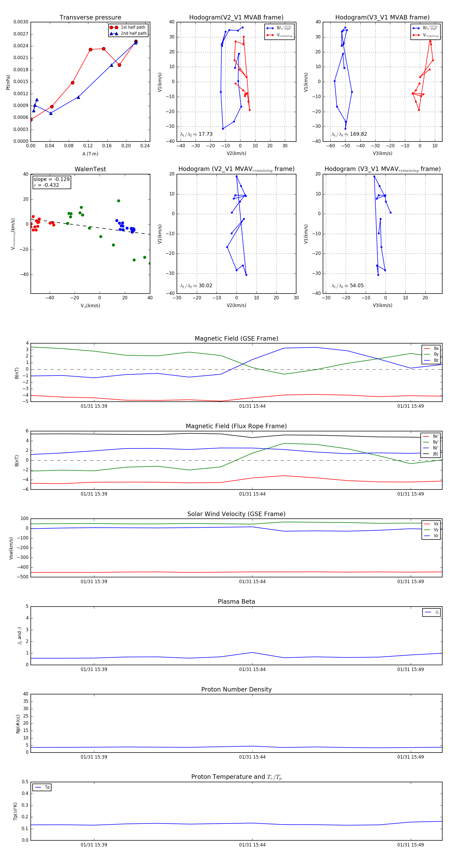The image size is (473, 868).
Task: Click the 'Bz' legend entry in GSE magnetic field plot
Action: [431, 360]
